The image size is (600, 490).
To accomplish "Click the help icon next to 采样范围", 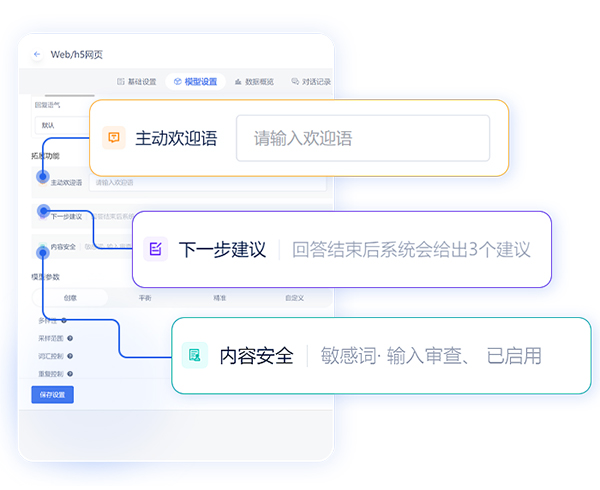I will (x=70, y=338).
